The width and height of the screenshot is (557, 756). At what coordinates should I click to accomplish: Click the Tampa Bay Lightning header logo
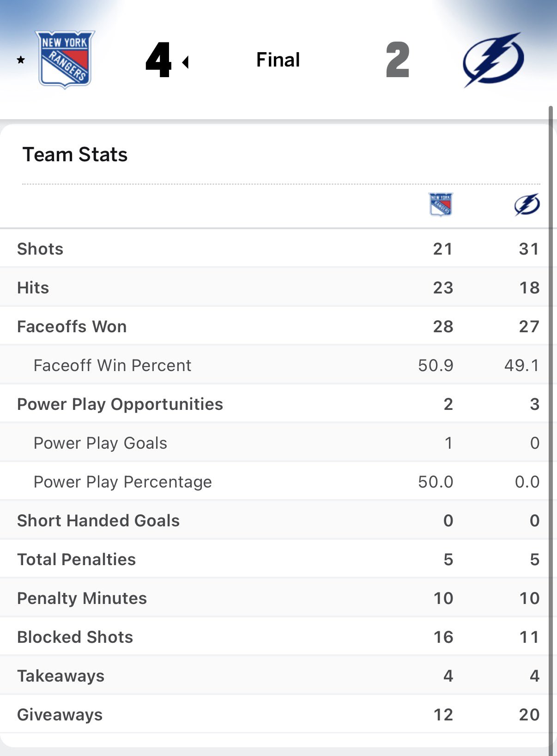(493, 59)
